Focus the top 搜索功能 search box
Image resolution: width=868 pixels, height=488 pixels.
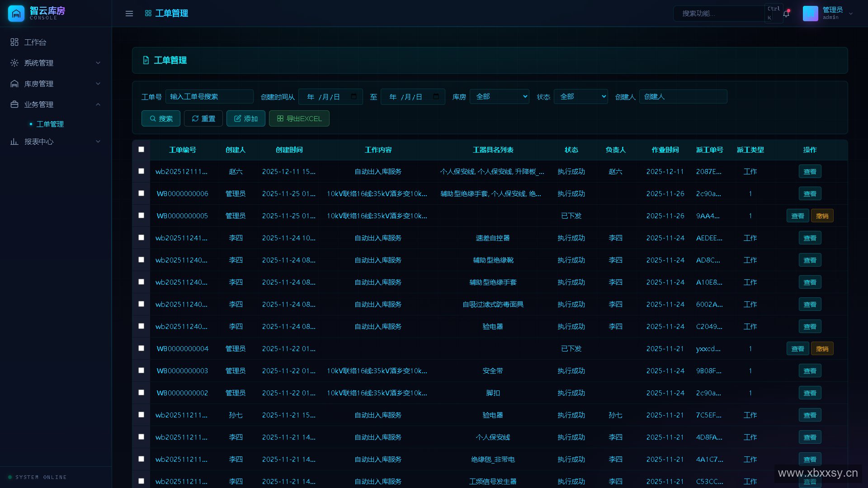[719, 14]
